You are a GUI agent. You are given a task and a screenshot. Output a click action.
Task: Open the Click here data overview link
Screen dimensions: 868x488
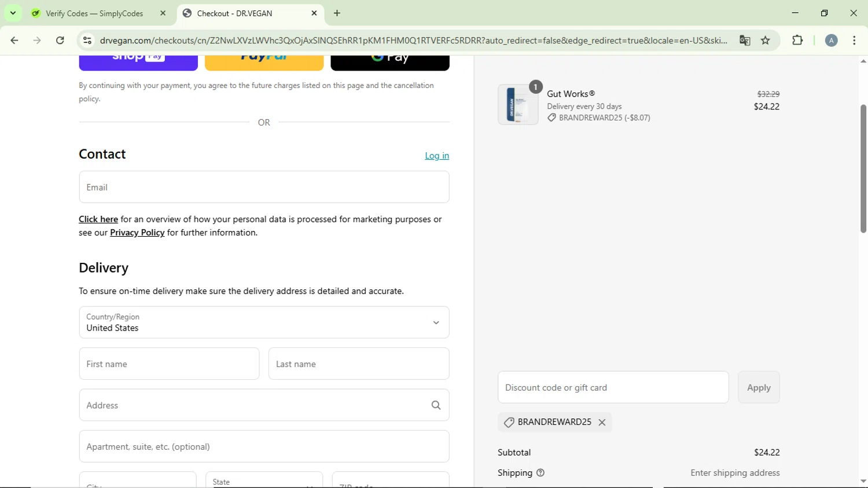[x=98, y=219]
